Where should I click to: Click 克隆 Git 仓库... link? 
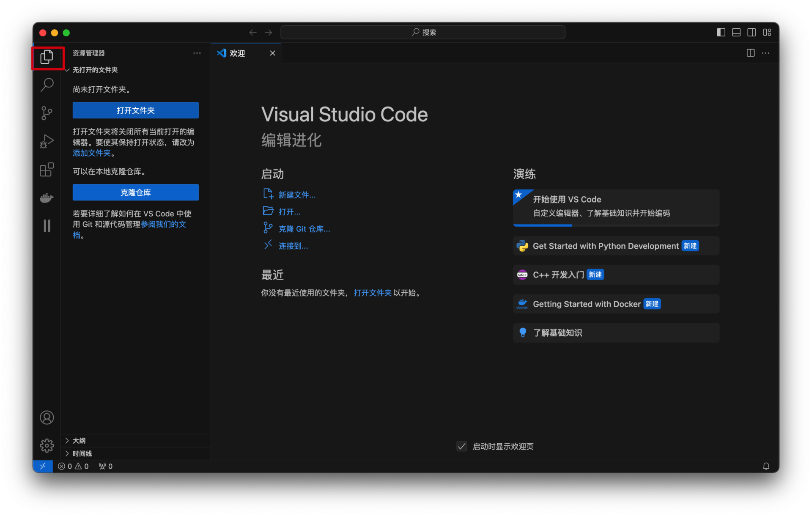pyautogui.click(x=304, y=229)
